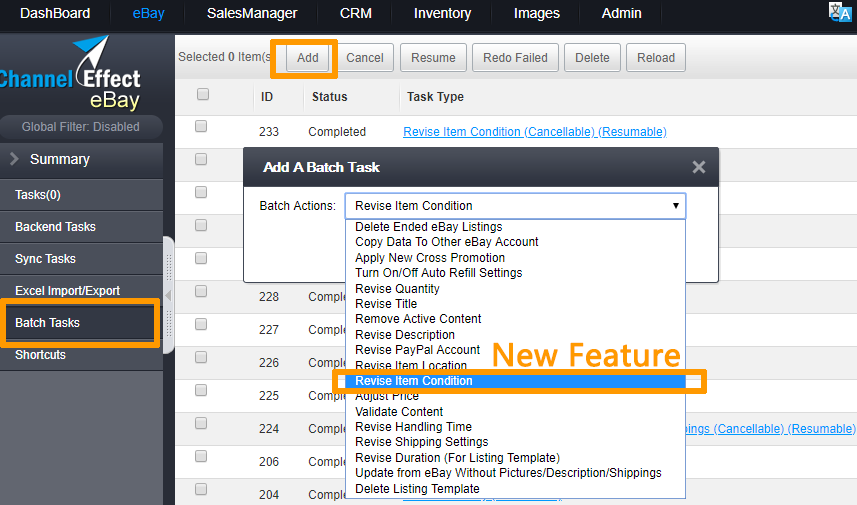Select Apply New Cross Promotion option
857x505 pixels.
pos(515,257)
